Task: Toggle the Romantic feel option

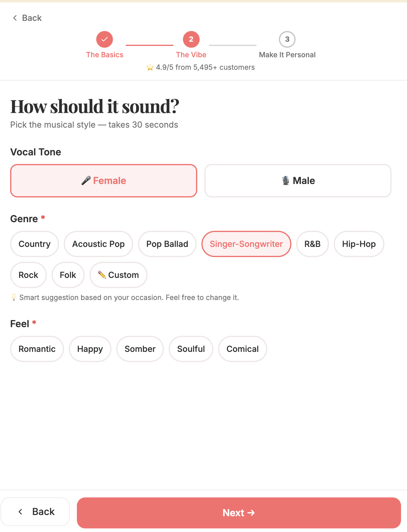Action: click(x=37, y=349)
